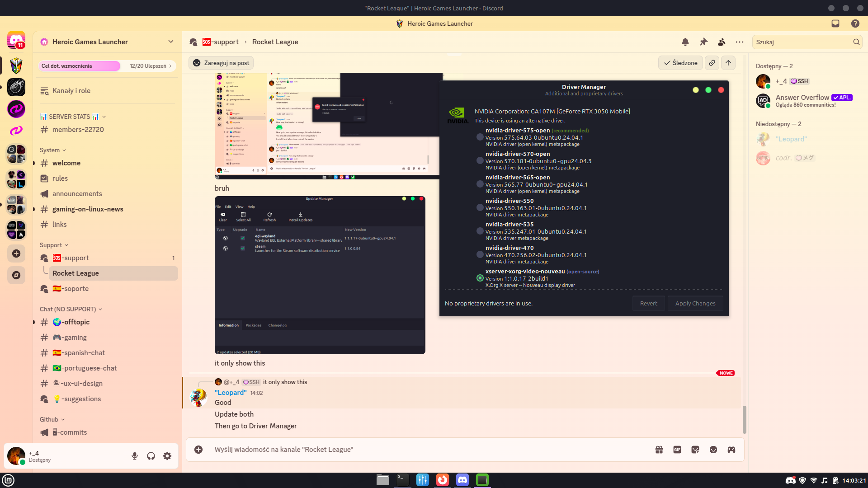Open user settings gear icon

[167, 456]
